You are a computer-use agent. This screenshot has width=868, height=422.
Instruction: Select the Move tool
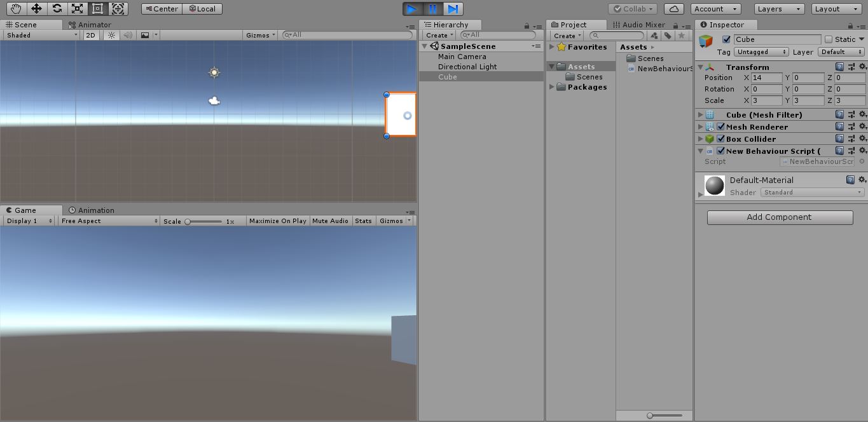(x=36, y=9)
